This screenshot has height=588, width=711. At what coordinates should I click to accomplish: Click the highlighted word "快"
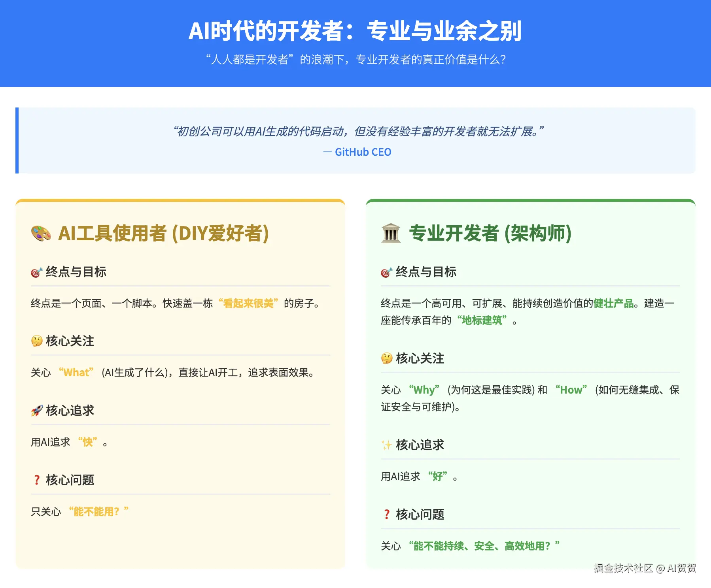point(88,442)
